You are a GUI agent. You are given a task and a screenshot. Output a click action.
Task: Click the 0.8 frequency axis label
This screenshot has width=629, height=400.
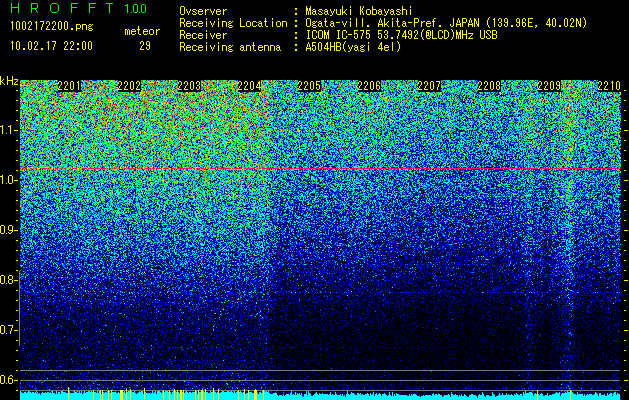point(9,280)
